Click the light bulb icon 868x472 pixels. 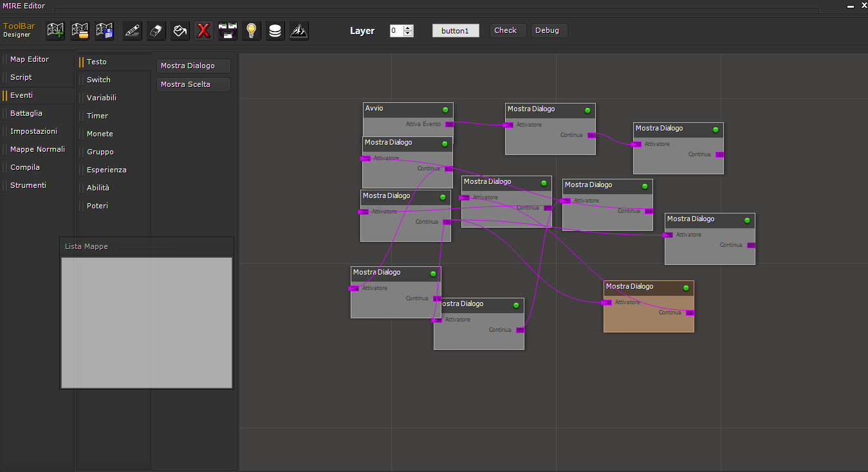tap(252, 30)
